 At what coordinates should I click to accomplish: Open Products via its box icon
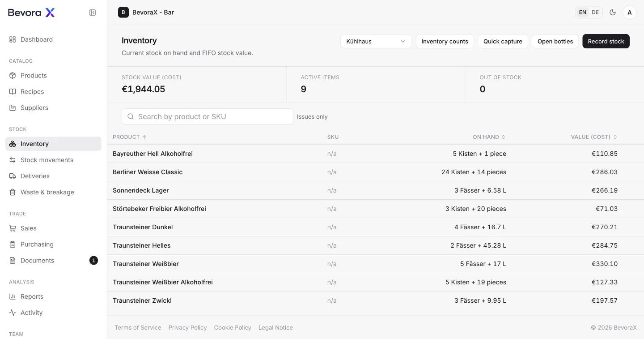coord(13,75)
